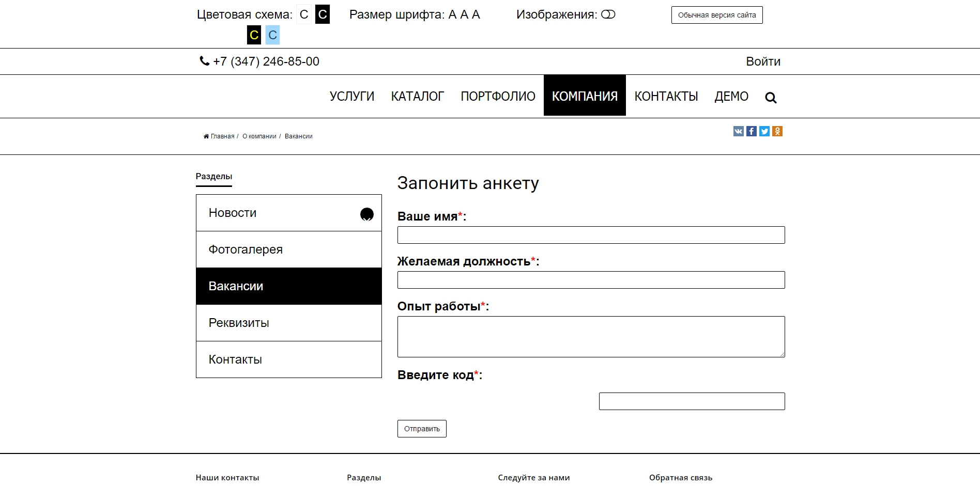Choose yellow-on-black color scheme
Viewport: 980px width, 486px height.
pos(254,35)
